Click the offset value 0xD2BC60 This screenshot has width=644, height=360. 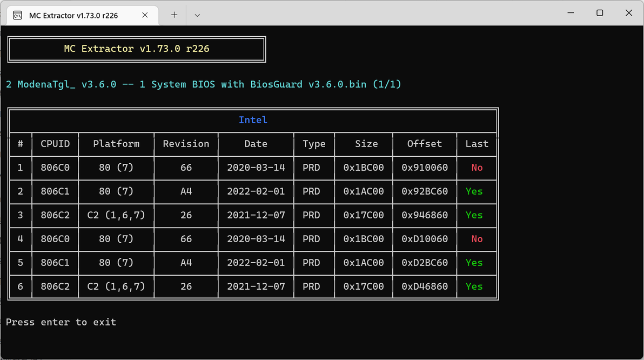425,263
